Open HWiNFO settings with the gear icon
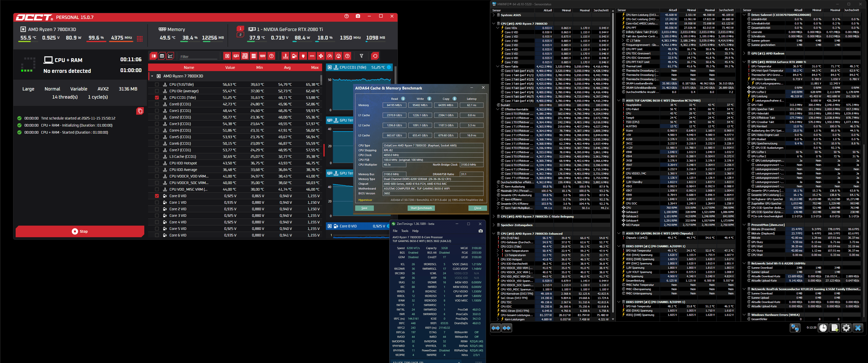This screenshot has width=868, height=363. (x=847, y=328)
